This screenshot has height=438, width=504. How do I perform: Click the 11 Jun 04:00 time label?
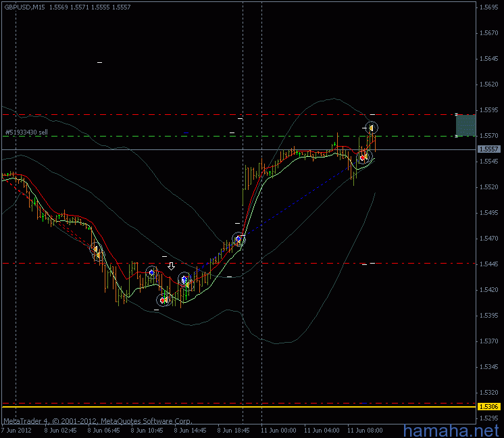pyautogui.click(x=322, y=431)
